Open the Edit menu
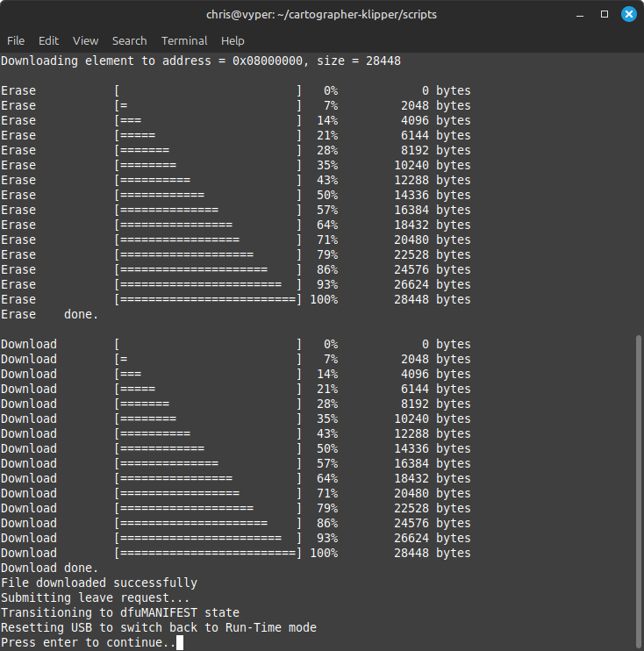Image resolution: width=644 pixels, height=651 pixels. (48, 40)
